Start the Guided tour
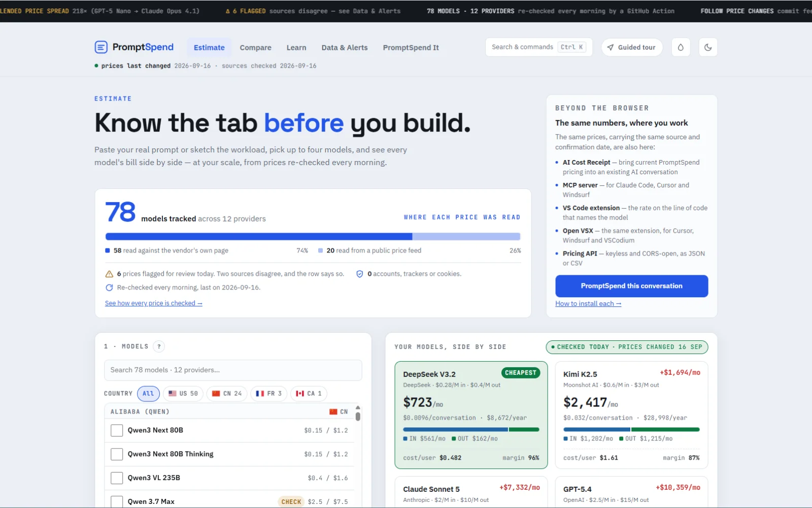This screenshot has width=812, height=508. 632,47
